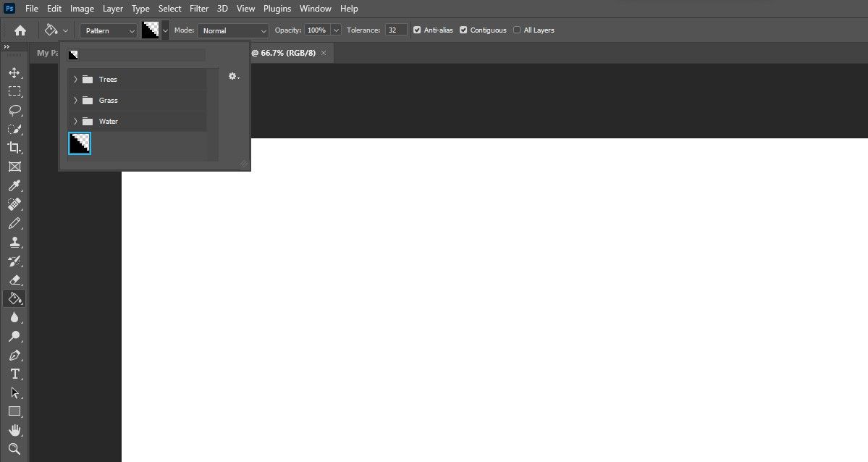Expand the Trees pattern group
This screenshot has height=462, width=868.
pyautogui.click(x=75, y=79)
